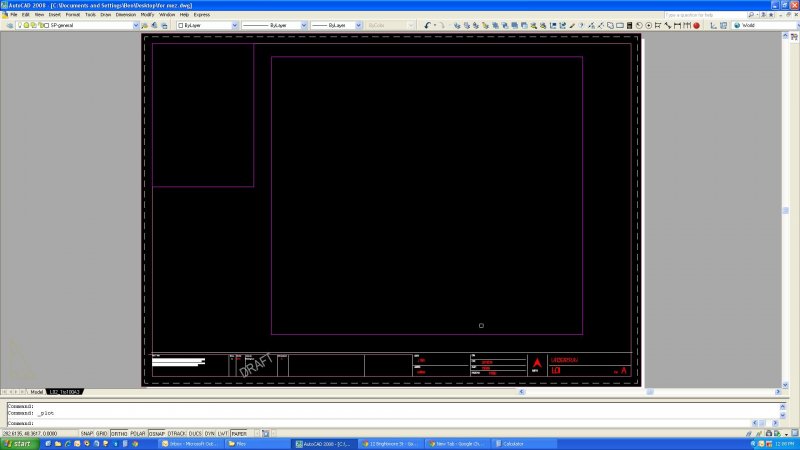Open Calculator from the taskbar

coord(525,444)
